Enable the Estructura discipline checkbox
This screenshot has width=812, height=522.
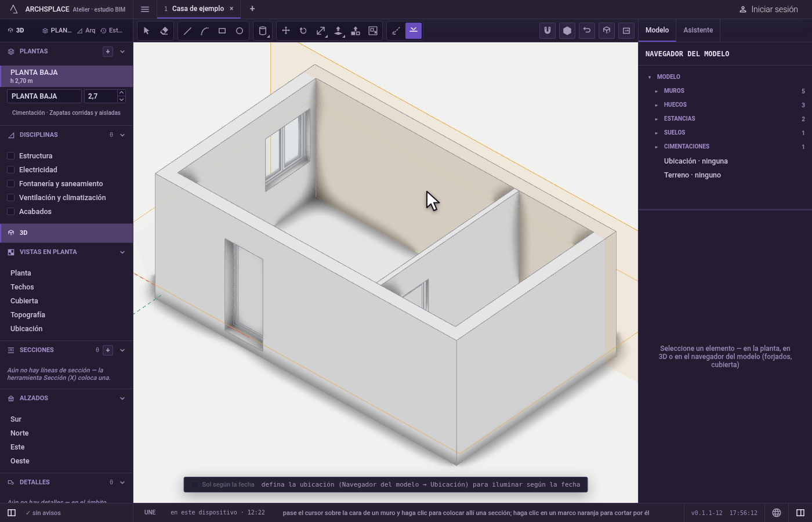tap(10, 155)
